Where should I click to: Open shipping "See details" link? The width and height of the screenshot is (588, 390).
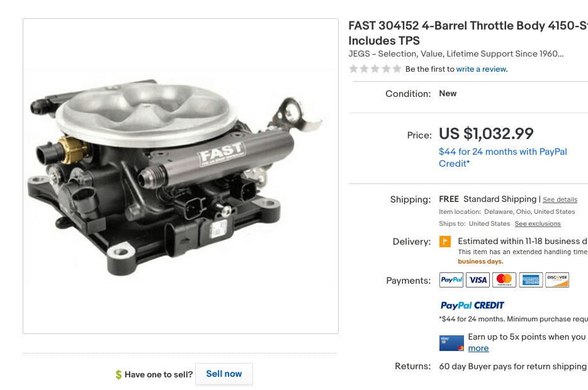point(560,199)
